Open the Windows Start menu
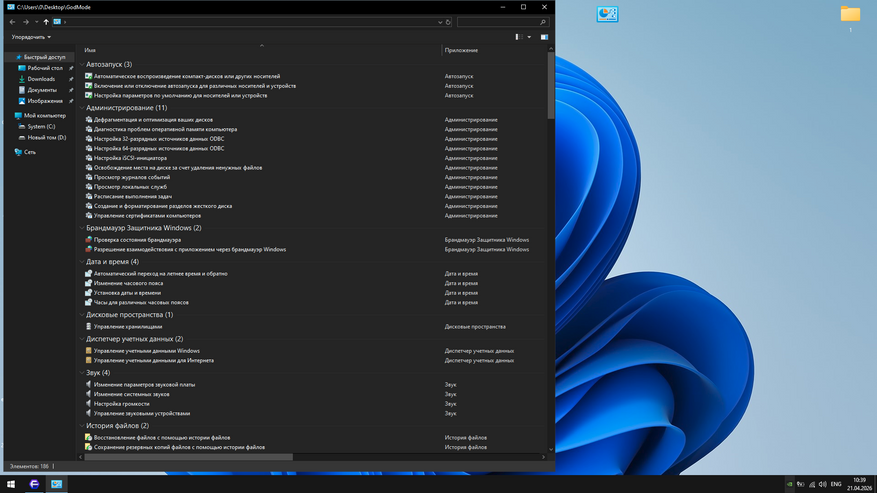The height and width of the screenshot is (493, 877). click(x=11, y=484)
